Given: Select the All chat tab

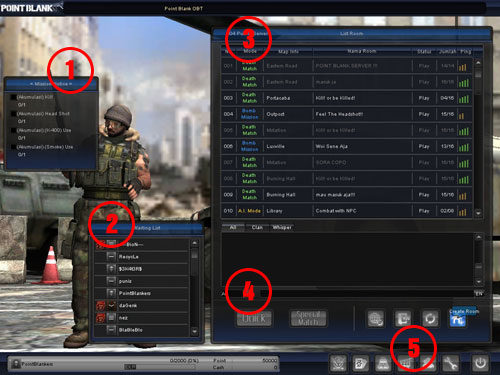Looking at the screenshot, I should [x=233, y=227].
